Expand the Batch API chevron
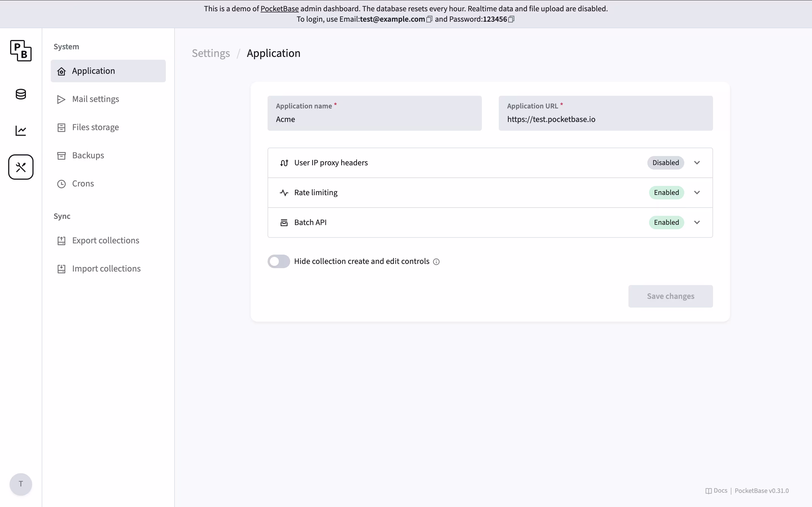 (x=697, y=223)
